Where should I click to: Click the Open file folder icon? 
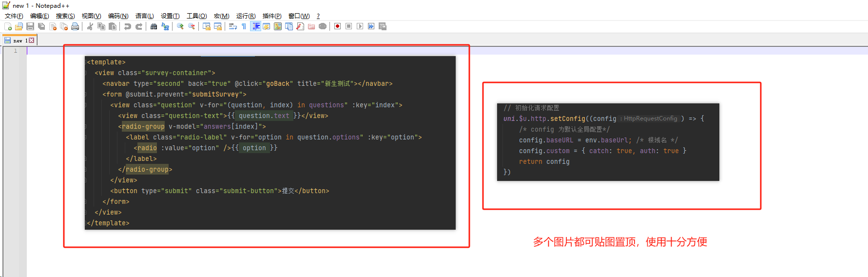pyautogui.click(x=19, y=26)
